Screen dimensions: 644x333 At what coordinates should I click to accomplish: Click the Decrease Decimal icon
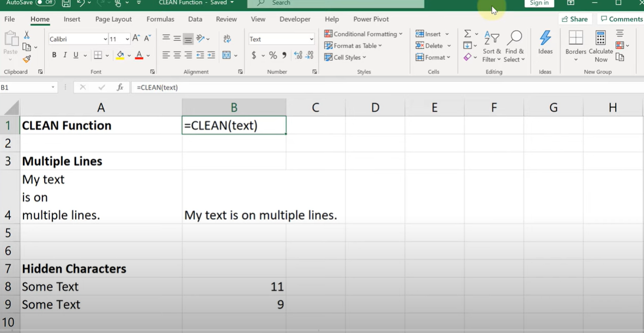point(309,55)
